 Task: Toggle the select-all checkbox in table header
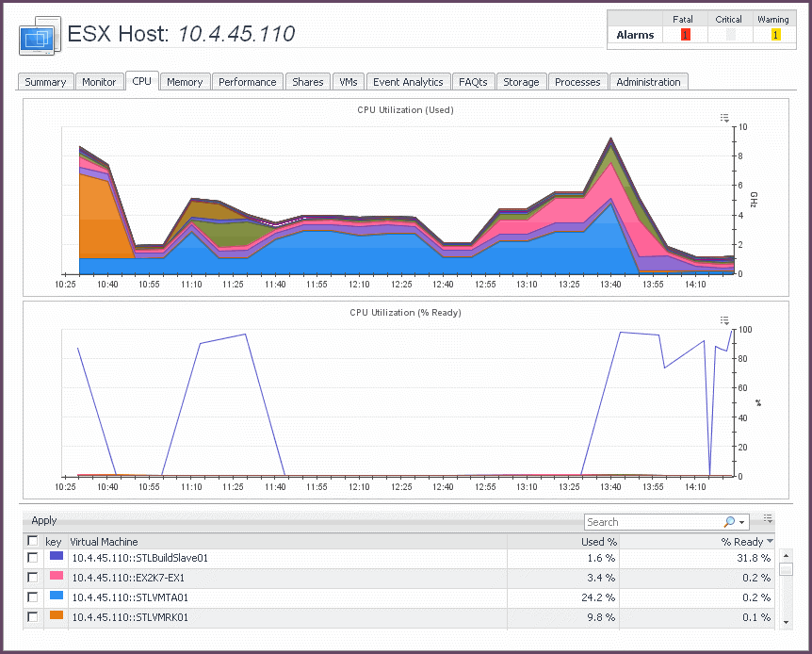tap(33, 541)
